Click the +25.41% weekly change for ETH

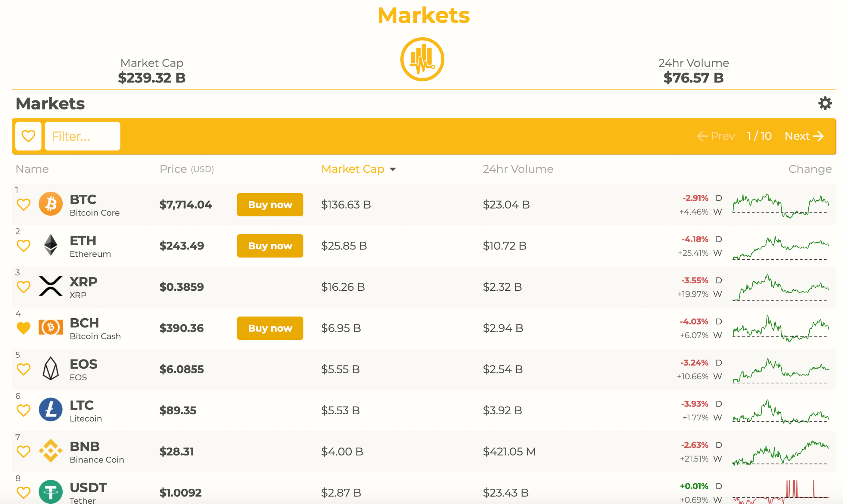(x=693, y=253)
